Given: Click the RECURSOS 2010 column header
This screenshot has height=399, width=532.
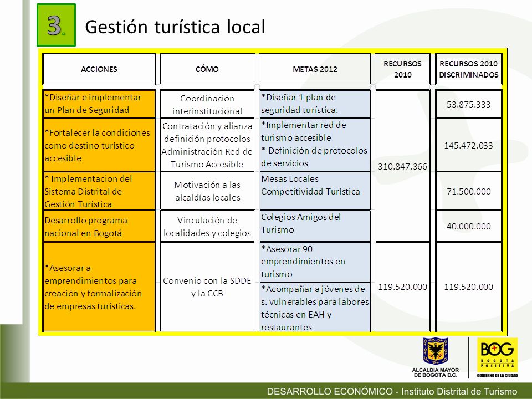Looking at the screenshot, I should pos(402,69).
